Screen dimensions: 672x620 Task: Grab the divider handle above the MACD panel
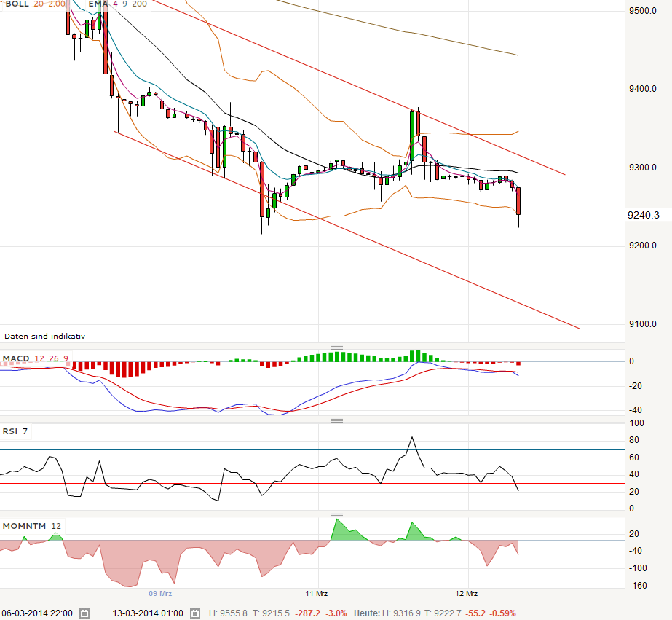coord(337,348)
